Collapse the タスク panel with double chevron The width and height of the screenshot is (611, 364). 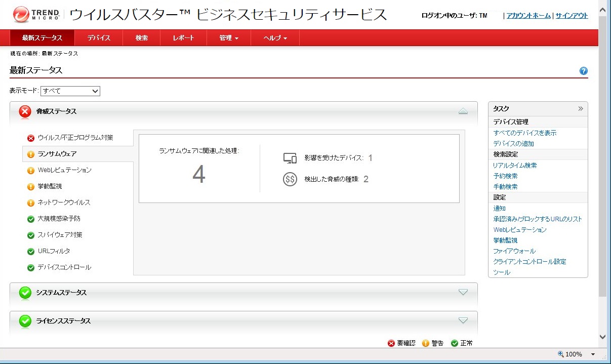click(x=581, y=108)
